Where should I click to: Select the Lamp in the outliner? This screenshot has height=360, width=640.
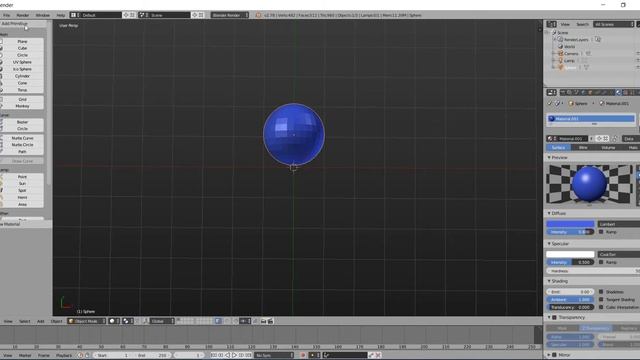(x=569, y=60)
